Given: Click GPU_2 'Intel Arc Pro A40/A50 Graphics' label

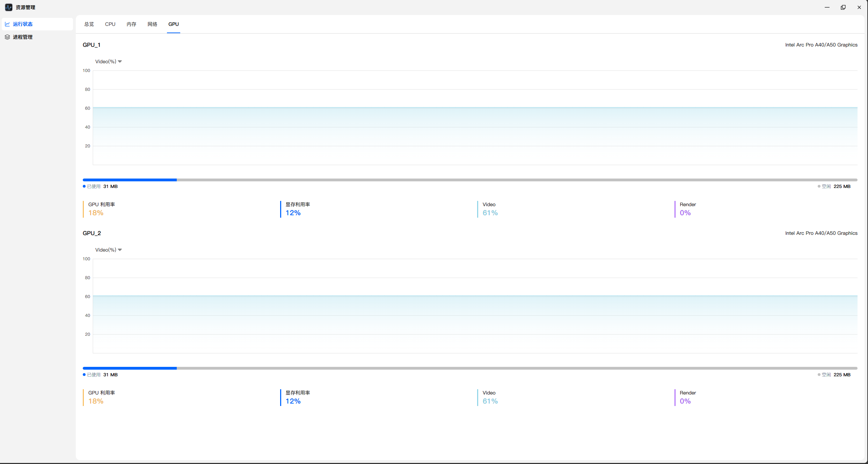Looking at the screenshot, I should [x=821, y=233].
